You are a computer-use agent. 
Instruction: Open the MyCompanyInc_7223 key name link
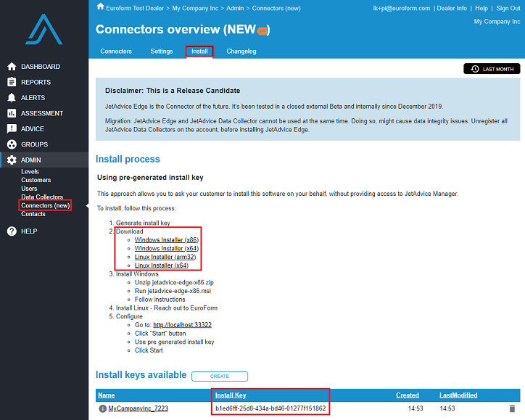click(139, 408)
